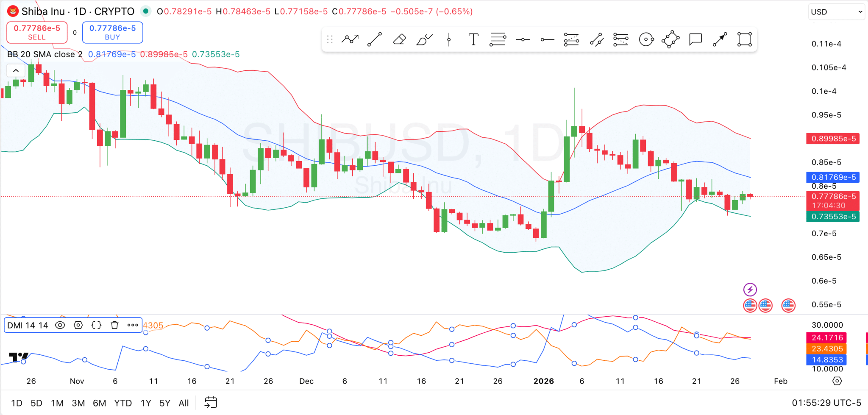Collapse the indicator legend with the chevron

coord(16,70)
